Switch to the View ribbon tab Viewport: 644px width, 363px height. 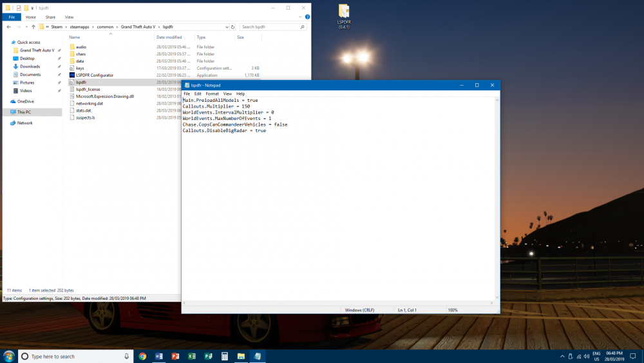[x=69, y=17]
